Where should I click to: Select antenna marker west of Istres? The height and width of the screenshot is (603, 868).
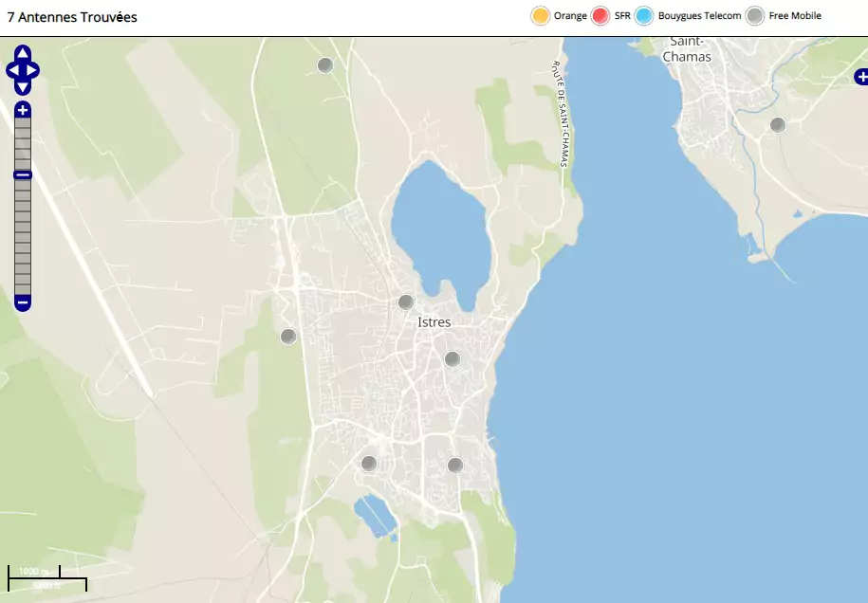point(288,337)
